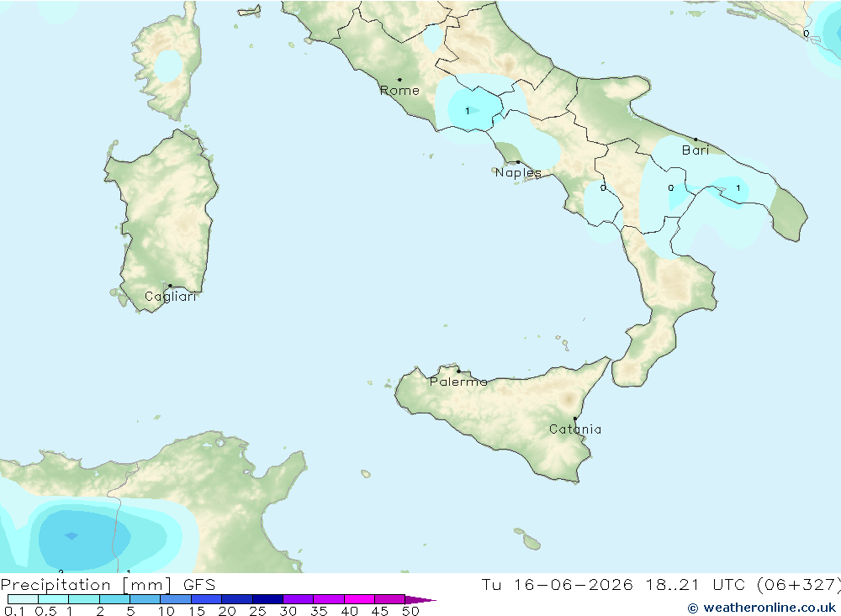This screenshot has width=841, height=616.
Task: Click the weatheronline.co.uk copyright text
Action: (x=762, y=608)
